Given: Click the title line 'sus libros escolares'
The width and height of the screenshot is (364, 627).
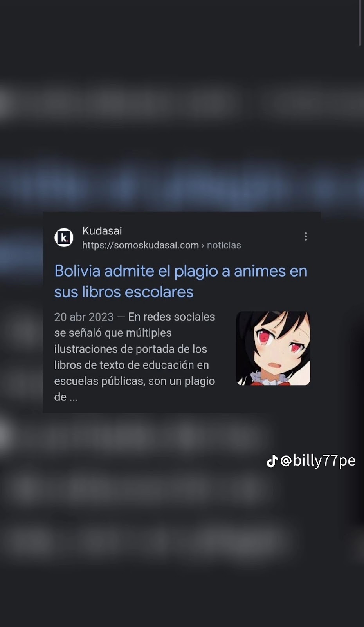Looking at the screenshot, I should tap(124, 292).
